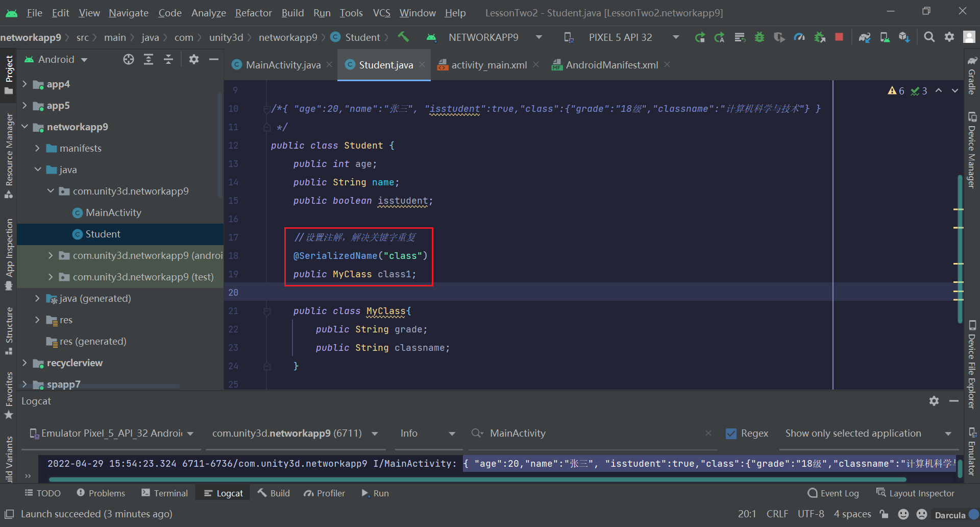Click Collapse All in Project panel

(168, 60)
